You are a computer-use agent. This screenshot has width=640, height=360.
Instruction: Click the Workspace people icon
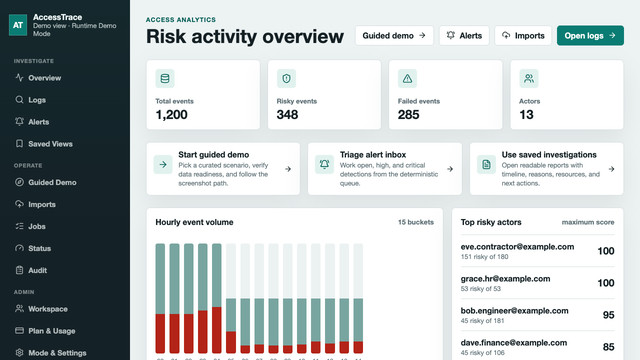(x=19, y=309)
